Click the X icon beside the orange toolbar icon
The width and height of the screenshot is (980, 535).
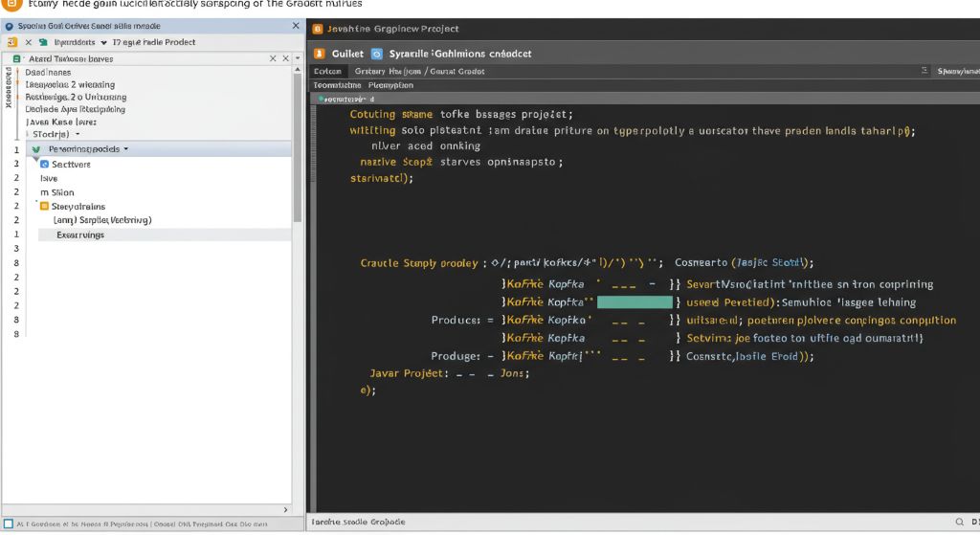coord(28,42)
